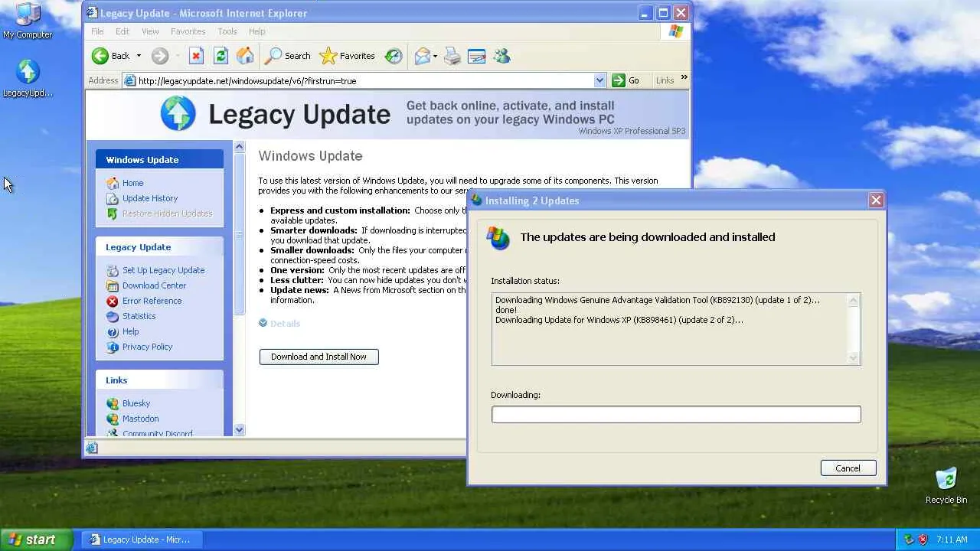
Task: Expand the address bar URL dropdown
Action: pyautogui.click(x=599, y=80)
